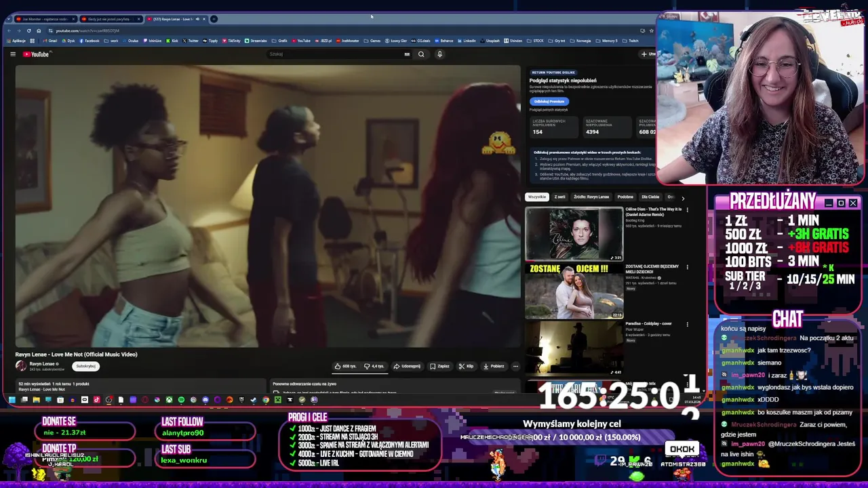Open the Twitter bookmark
The image size is (868, 488).
(x=191, y=41)
